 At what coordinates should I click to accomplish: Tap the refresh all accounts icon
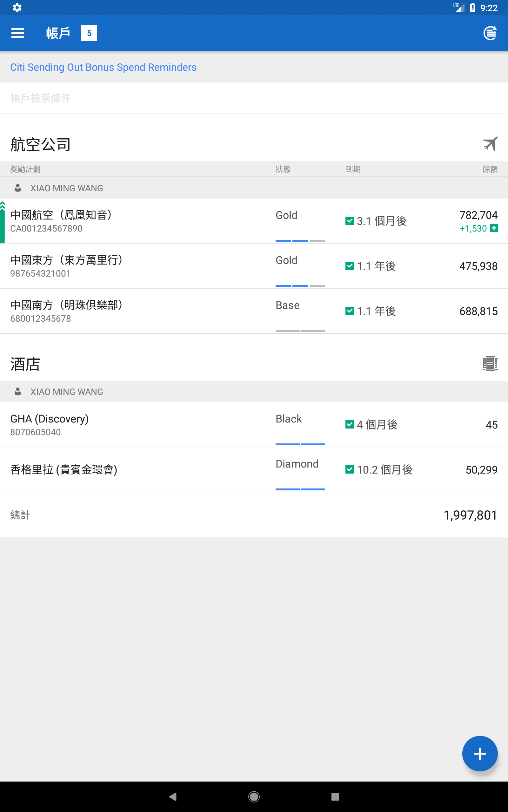(x=490, y=33)
